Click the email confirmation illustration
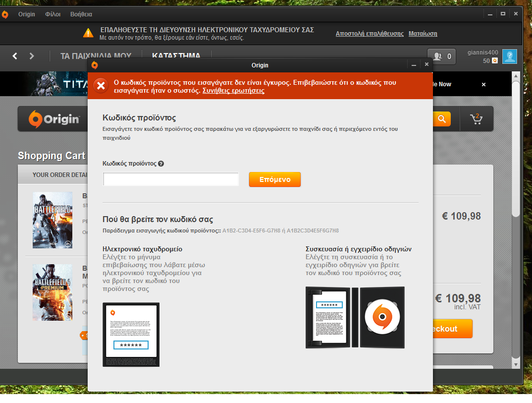The image size is (532, 403). coord(131,335)
